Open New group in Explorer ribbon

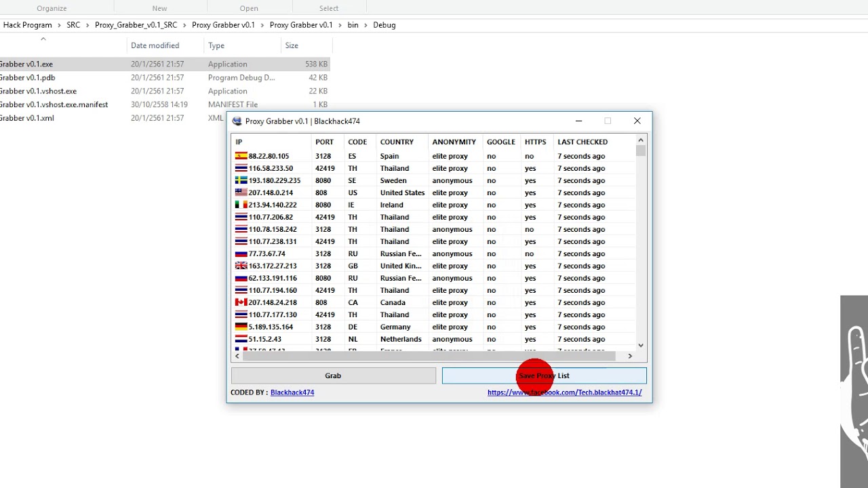coord(159,8)
